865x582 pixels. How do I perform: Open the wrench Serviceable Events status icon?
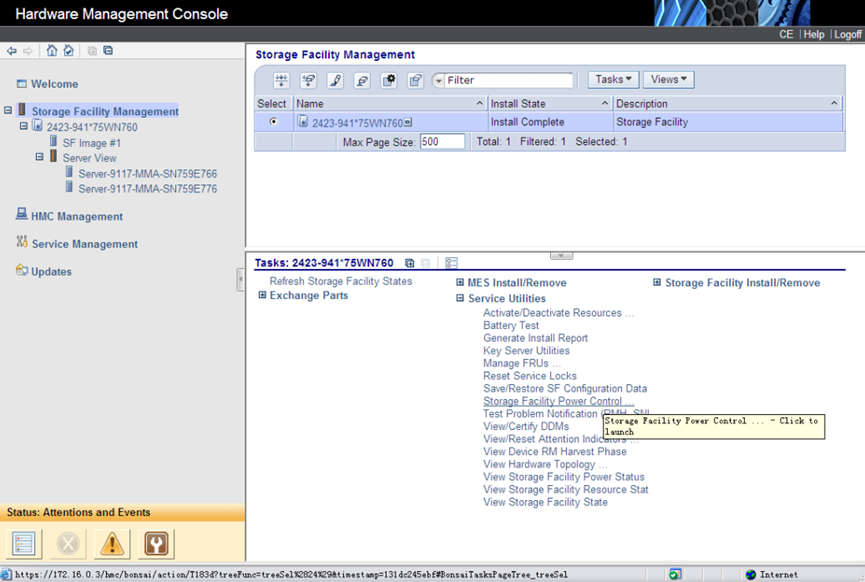click(156, 544)
